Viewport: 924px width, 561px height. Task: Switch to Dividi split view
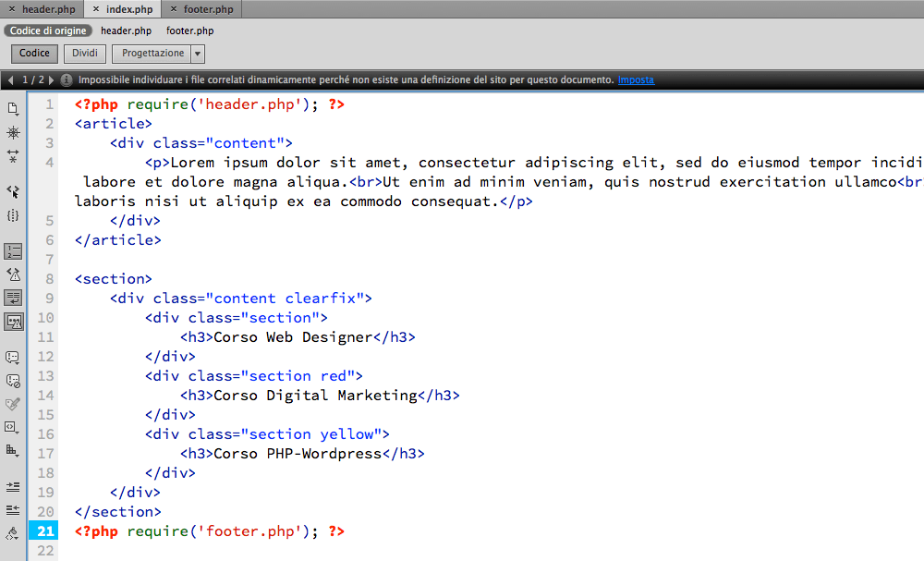coord(85,53)
